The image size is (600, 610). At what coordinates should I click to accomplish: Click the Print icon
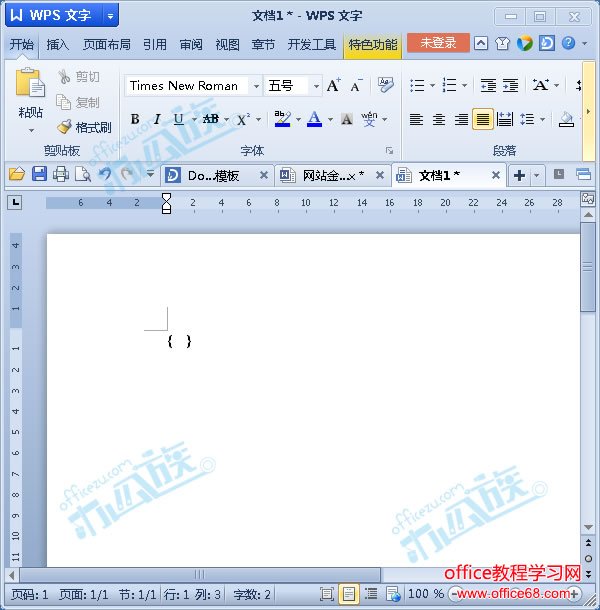pos(61,174)
